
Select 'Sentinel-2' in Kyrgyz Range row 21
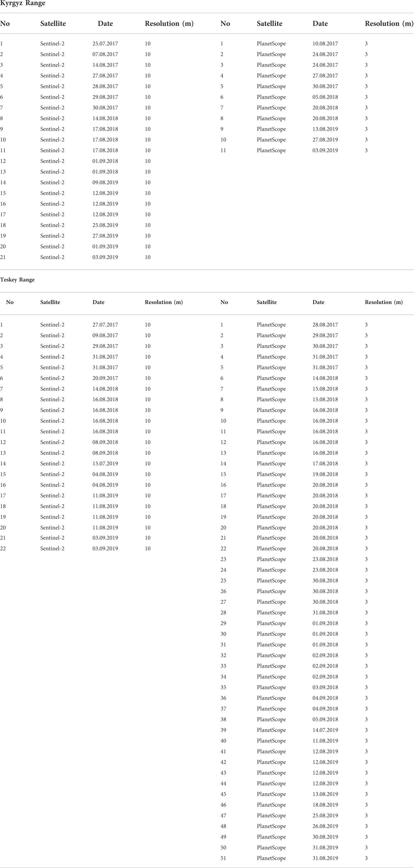[x=52, y=257]
